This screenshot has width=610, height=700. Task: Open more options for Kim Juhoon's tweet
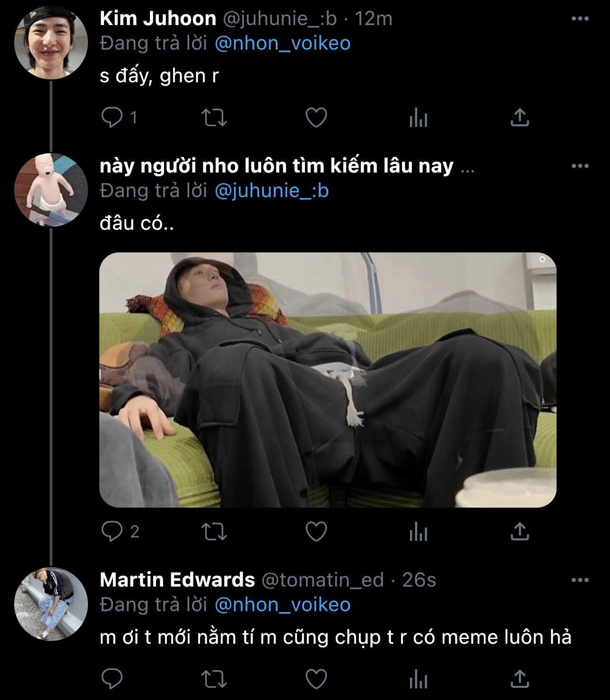coord(580,19)
